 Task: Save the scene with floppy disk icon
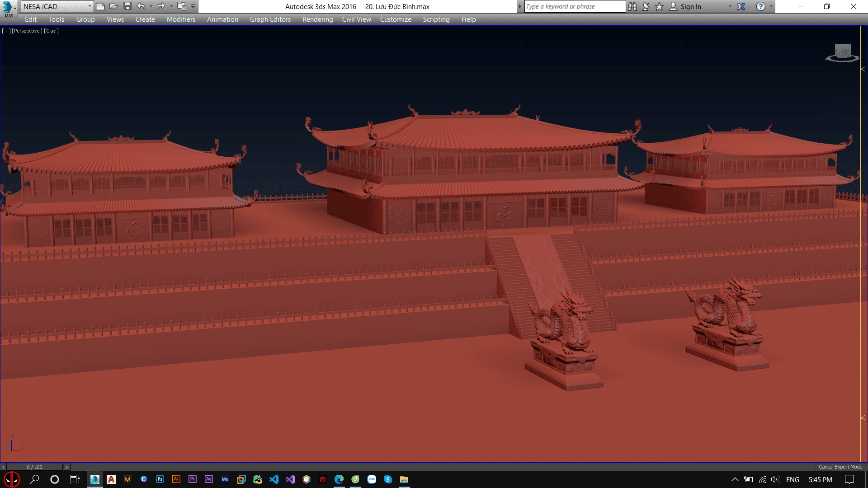coord(127,6)
